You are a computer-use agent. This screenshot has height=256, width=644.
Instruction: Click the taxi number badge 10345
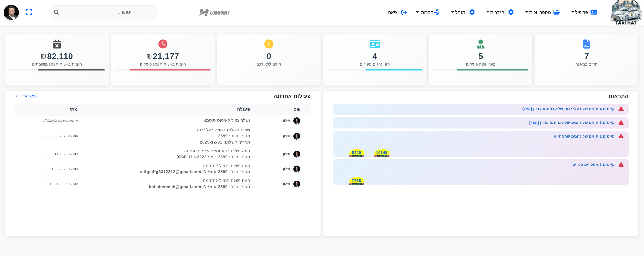tap(382, 153)
